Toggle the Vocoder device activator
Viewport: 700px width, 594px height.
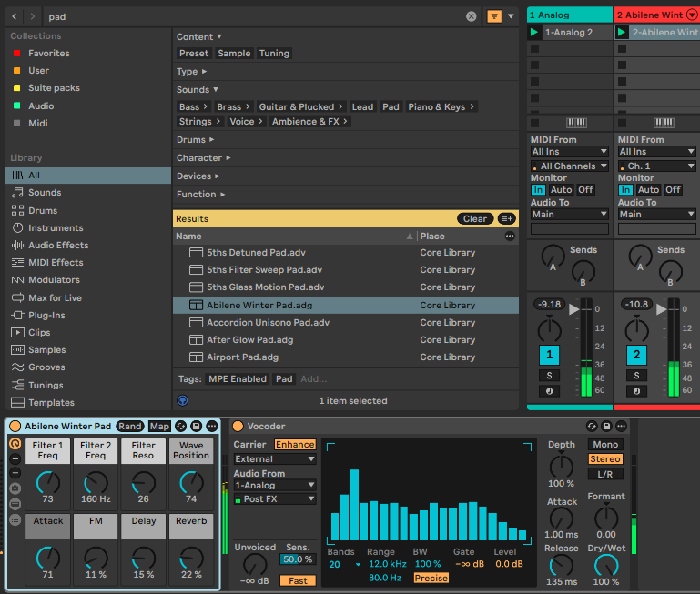(238, 427)
